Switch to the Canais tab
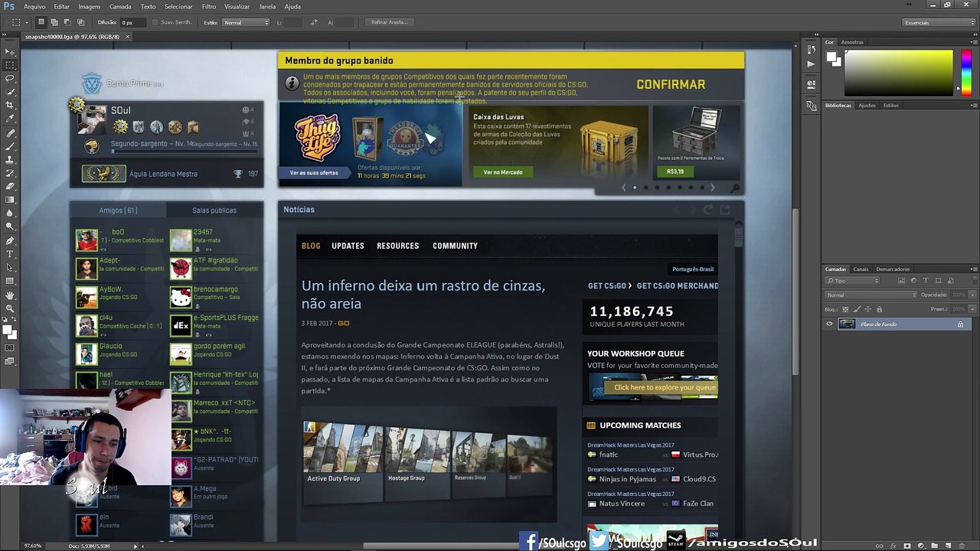The image size is (980, 551). 861,269
